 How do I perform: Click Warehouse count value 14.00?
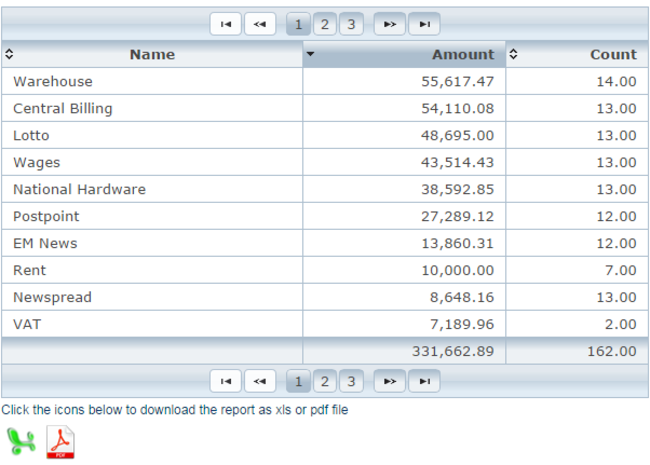click(616, 82)
